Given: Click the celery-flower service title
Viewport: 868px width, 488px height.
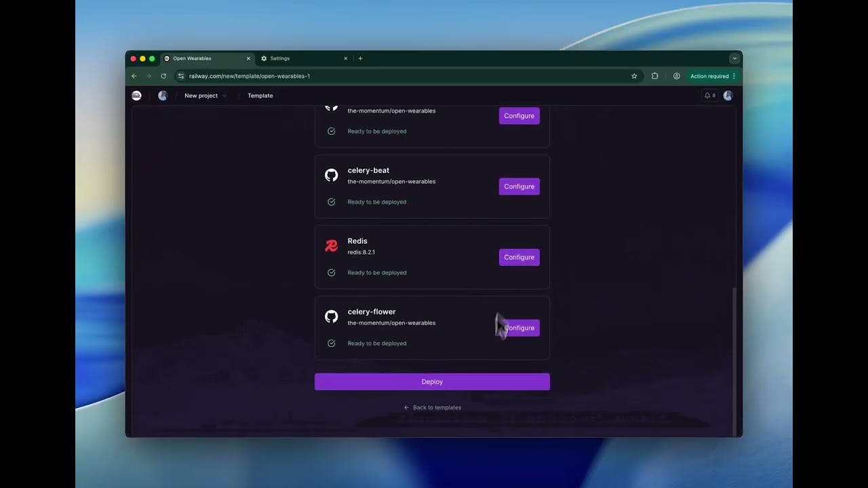Looking at the screenshot, I should click(372, 312).
